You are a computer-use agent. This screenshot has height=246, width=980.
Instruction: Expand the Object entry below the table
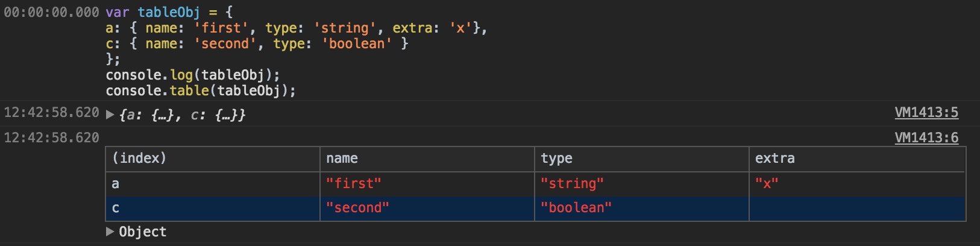click(110, 232)
